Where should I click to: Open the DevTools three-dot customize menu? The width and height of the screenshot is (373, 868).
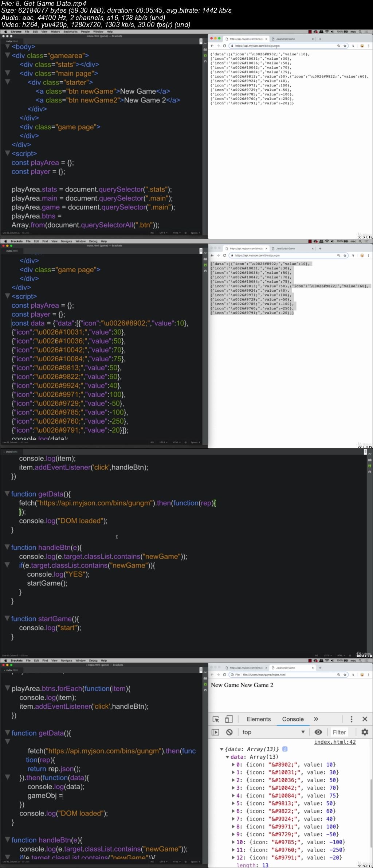point(351,719)
